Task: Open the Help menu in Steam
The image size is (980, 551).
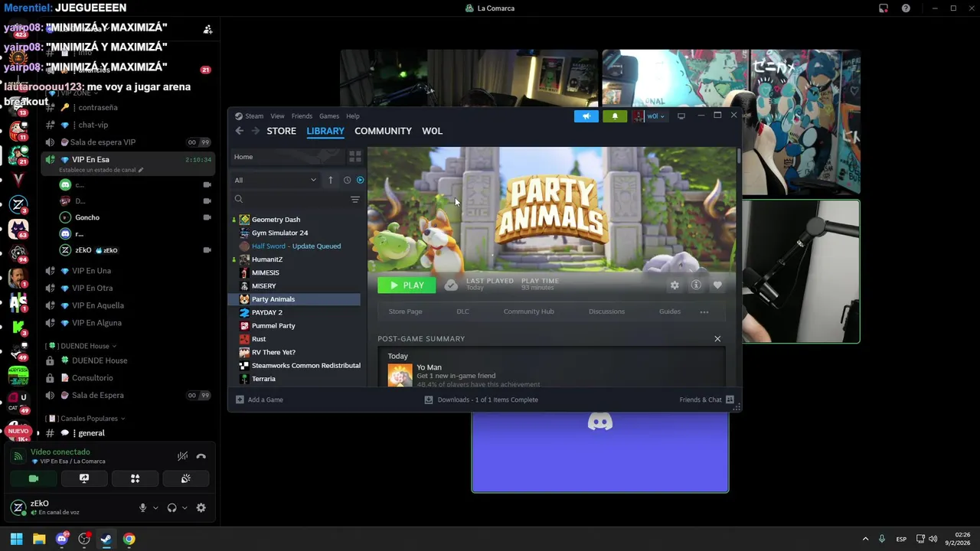Action: click(353, 116)
